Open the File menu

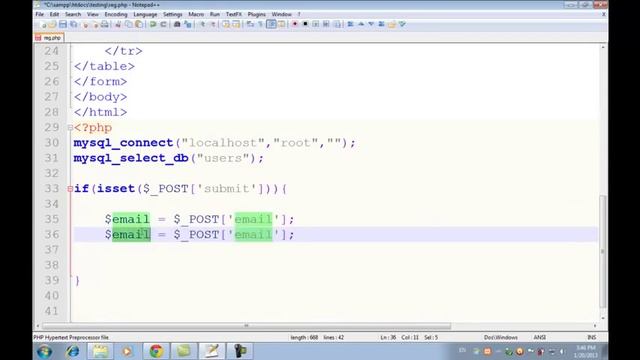pos(40,14)
